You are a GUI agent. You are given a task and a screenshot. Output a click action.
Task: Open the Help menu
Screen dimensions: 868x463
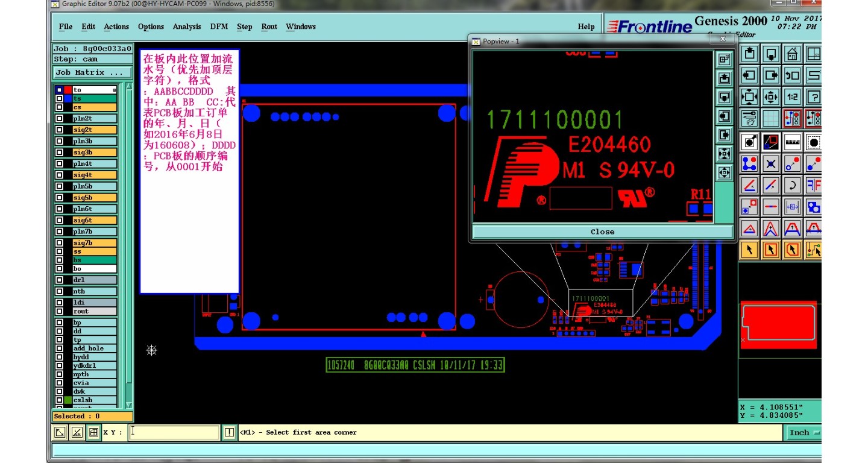tap(586, 27)
